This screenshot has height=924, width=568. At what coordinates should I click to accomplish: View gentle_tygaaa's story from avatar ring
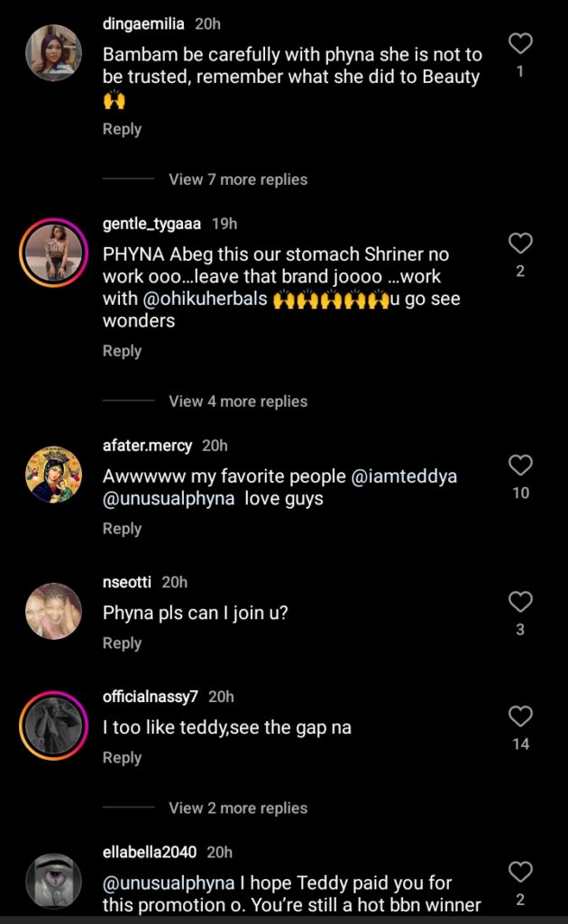[53, 254]
